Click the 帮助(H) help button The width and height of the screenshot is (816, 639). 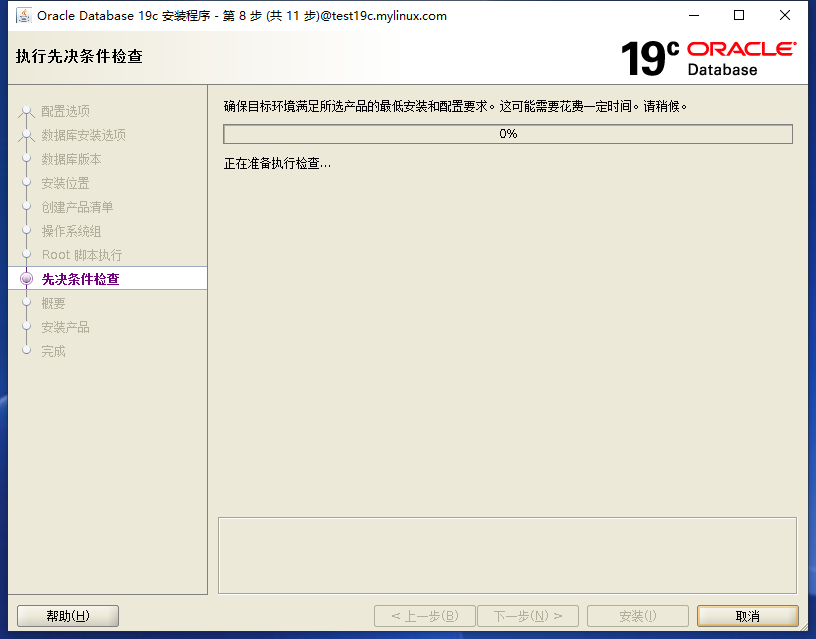[x=68, y=616]
